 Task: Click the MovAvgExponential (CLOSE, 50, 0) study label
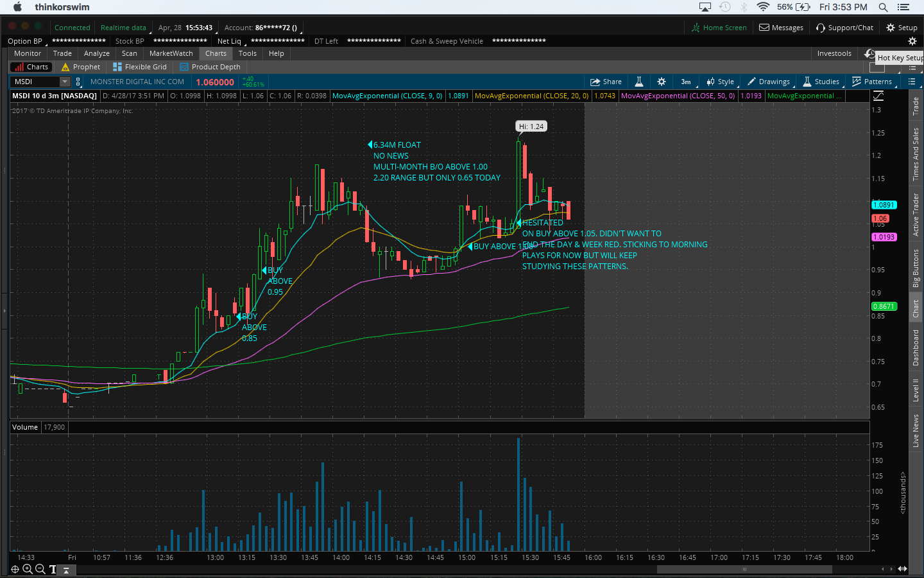tap(678, 96)
